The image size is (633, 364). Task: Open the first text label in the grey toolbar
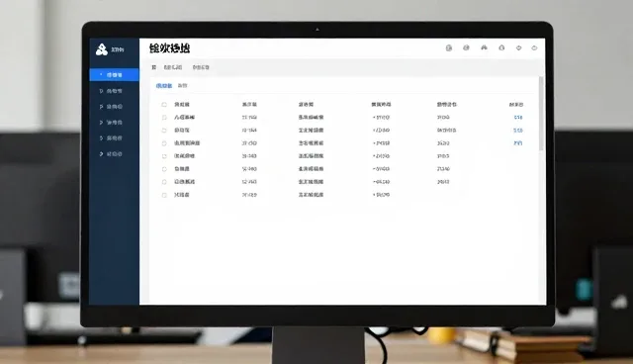coord(173,67)
